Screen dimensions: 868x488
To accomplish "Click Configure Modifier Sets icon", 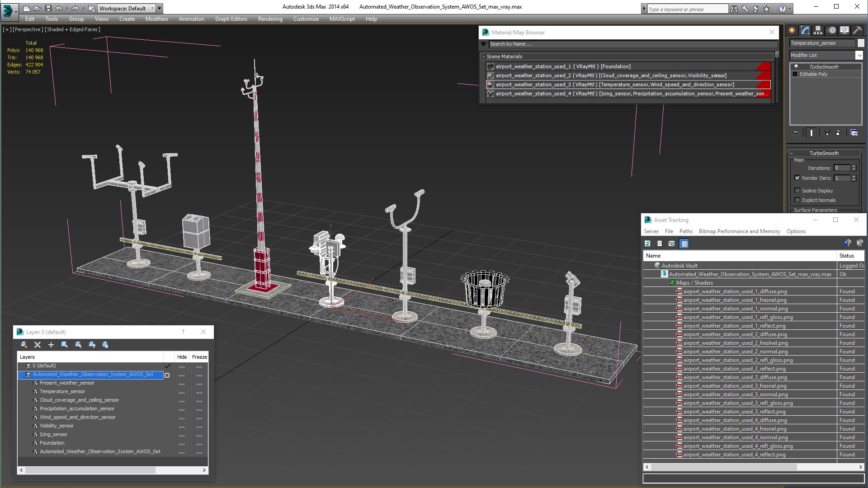I will click(854, 133).
